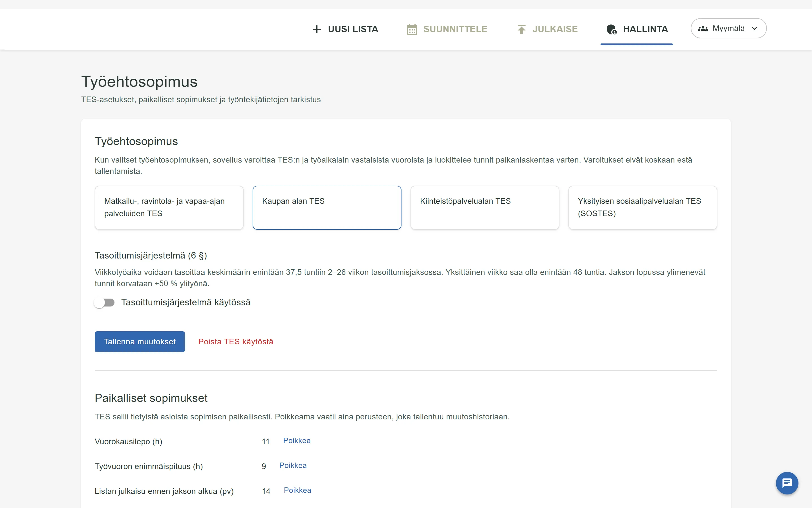Click the Tasoittumisjärjestelmä käytössä label
Viewport: 812px width, 508px height.
[186, 302]
